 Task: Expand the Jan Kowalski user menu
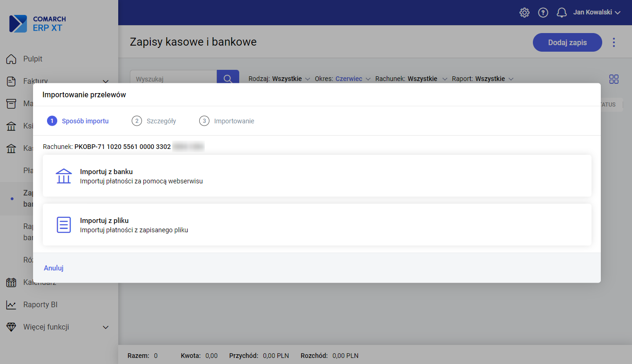tap(597, 13)
